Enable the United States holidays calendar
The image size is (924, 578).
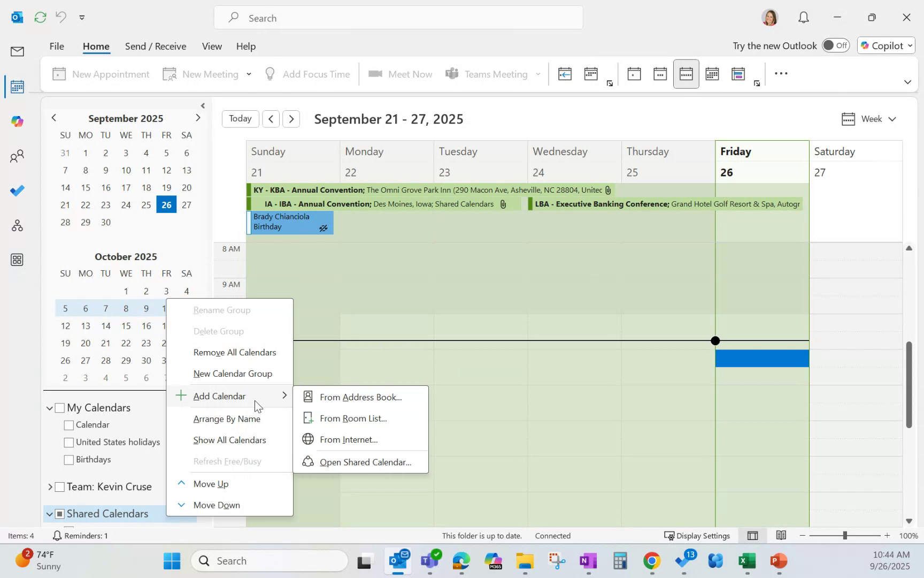click(x=68, y=442)
